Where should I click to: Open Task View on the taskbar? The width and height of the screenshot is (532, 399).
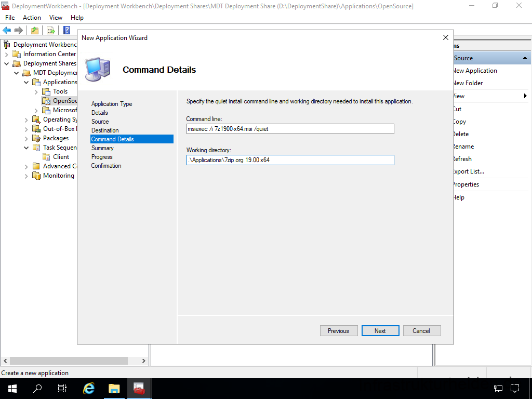point(62,389)
